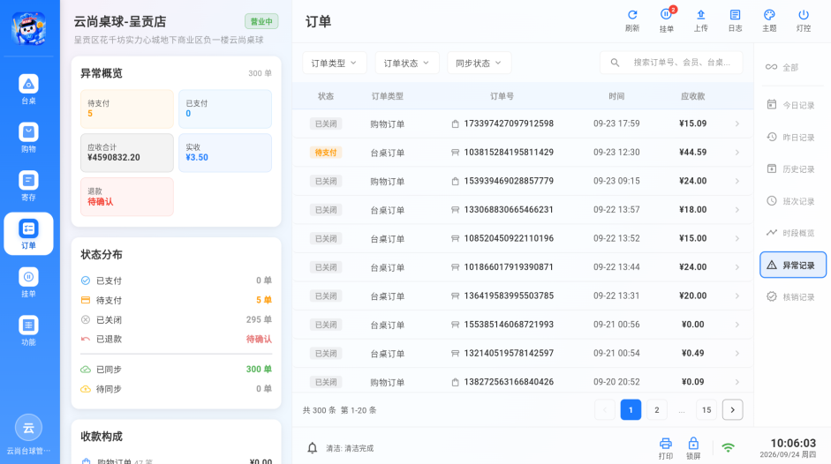The height and width of the screenshot is (464, 831).
Task: Open details arrow for order 133068830665466231
Action: [x=737, y=210]
